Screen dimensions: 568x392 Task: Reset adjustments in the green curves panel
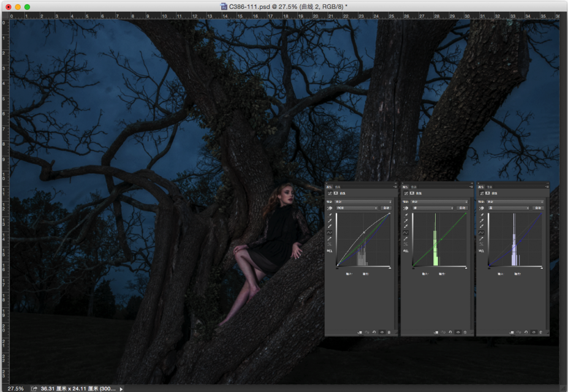point(450,332)
